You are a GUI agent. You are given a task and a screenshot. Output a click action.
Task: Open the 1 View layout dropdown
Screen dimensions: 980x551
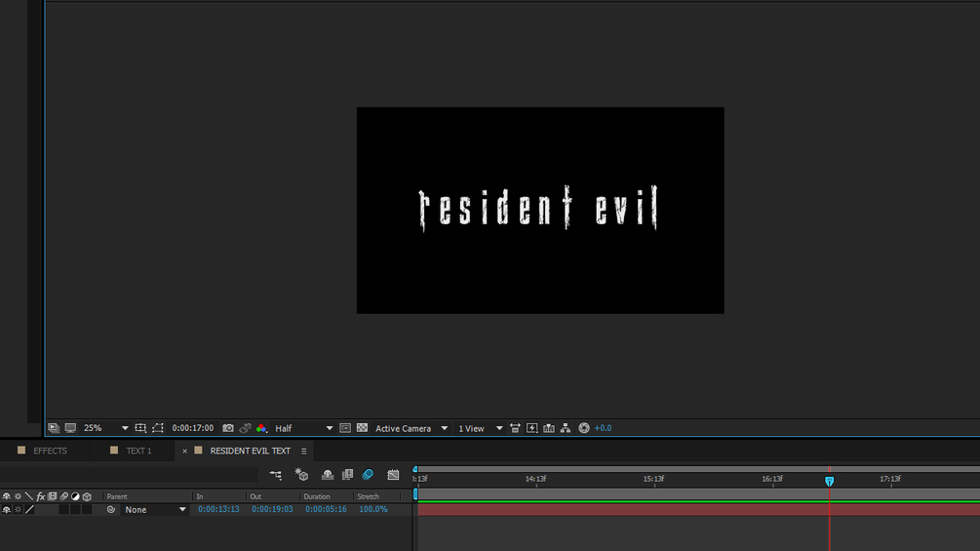pos(480,428)
